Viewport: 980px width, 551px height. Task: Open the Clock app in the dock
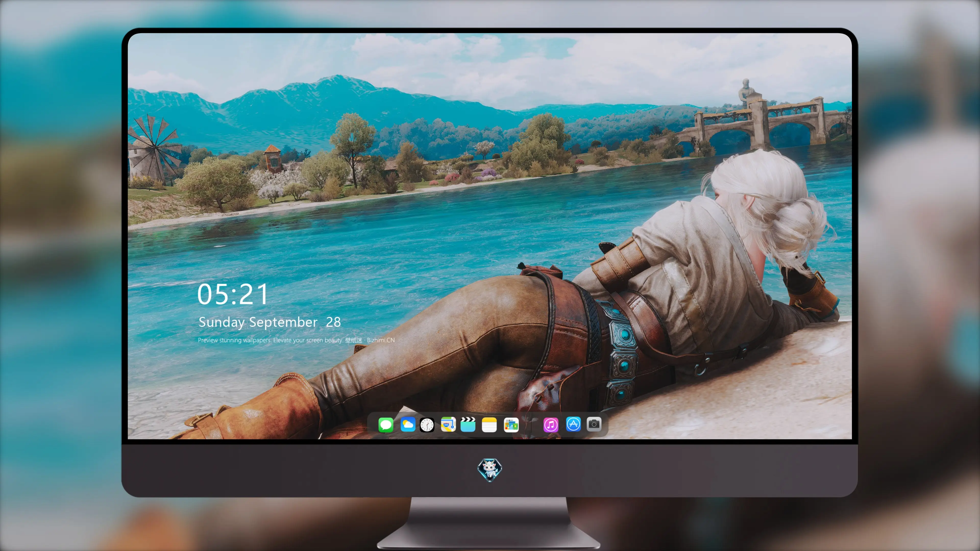click(x=427, y=424)
